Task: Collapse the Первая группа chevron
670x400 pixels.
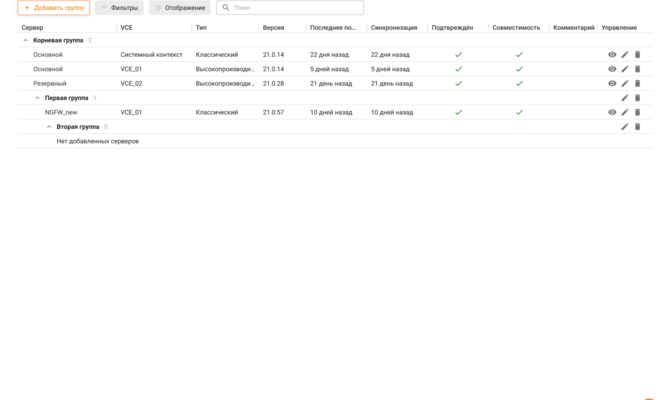Action: tap(38, 98)
